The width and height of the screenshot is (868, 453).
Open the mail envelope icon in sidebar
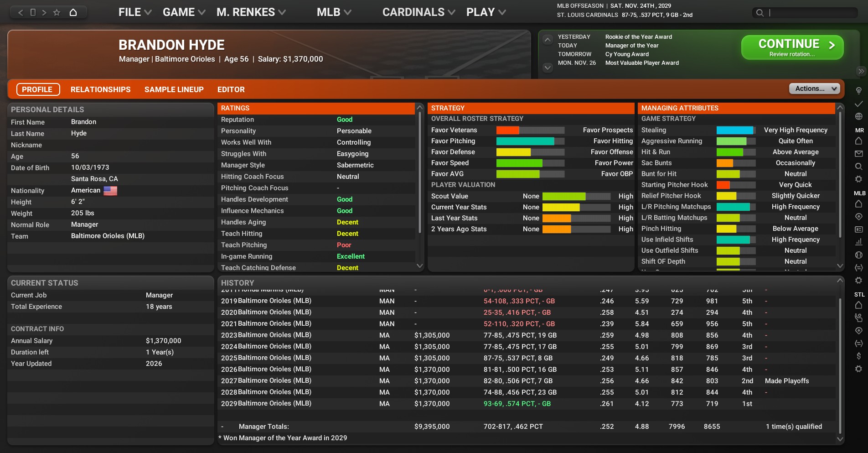[x=858, y=154]
